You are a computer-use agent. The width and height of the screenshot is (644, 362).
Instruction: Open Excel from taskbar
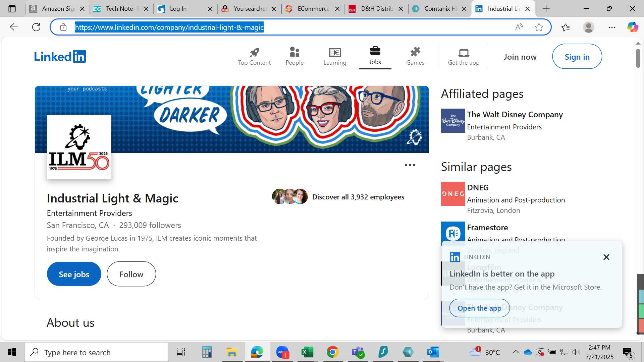(x=307, y=352)
